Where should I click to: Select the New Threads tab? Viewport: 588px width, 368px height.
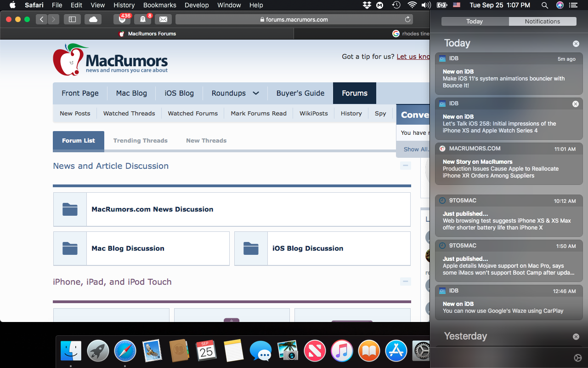(206, 141)
